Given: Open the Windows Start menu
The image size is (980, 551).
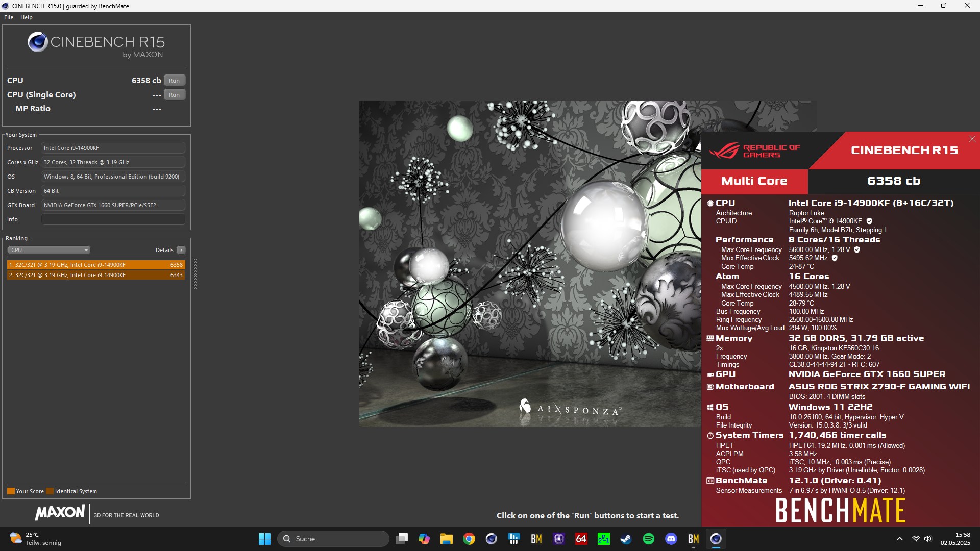Looking at the screenshot, I should click(x=264, y=539).
